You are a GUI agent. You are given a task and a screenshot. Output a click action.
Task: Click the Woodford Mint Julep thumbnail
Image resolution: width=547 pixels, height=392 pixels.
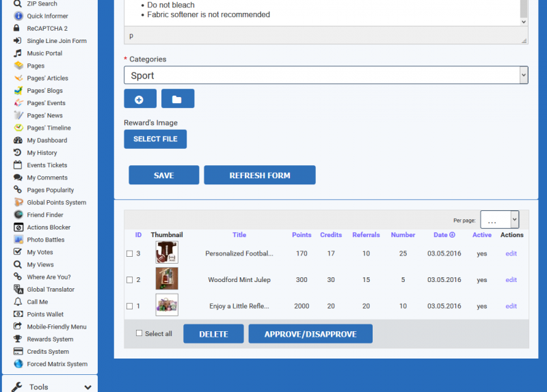pyautogui.click(x=167, y=279)
